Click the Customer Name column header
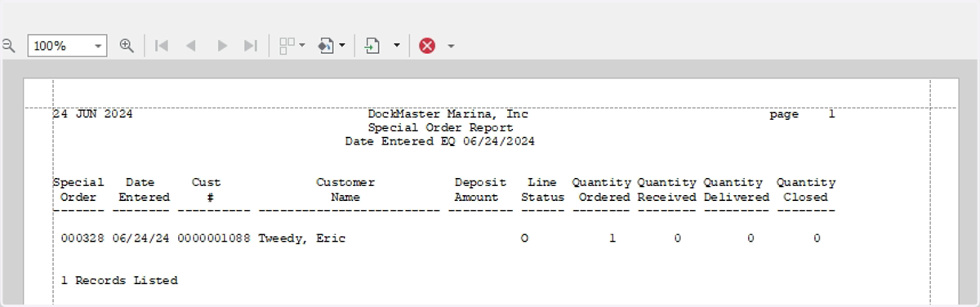The width and height of the screenshot is (980, 307). coord(345,189)
